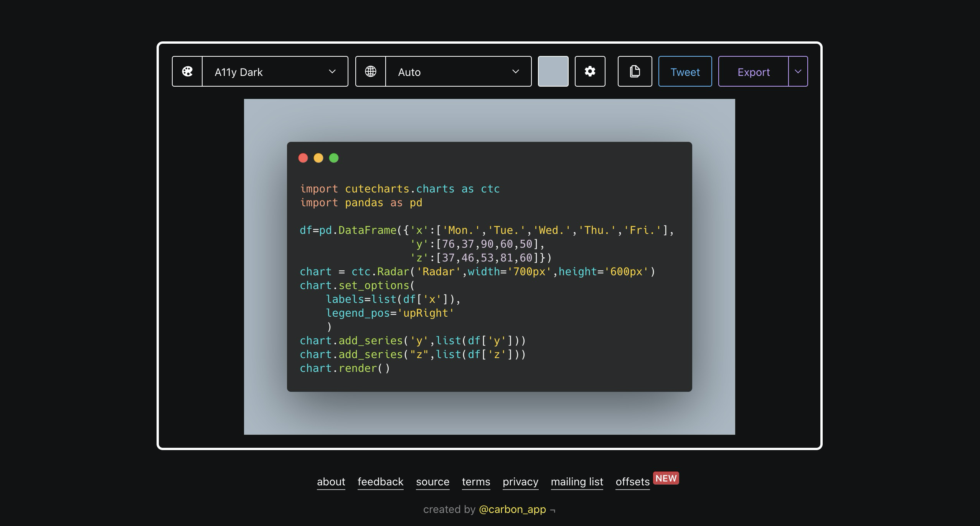Image resolution: width=980 pixels, height=526 pixels.
Task: Click the @carbon_app creator link
Action: coord(512,509)
